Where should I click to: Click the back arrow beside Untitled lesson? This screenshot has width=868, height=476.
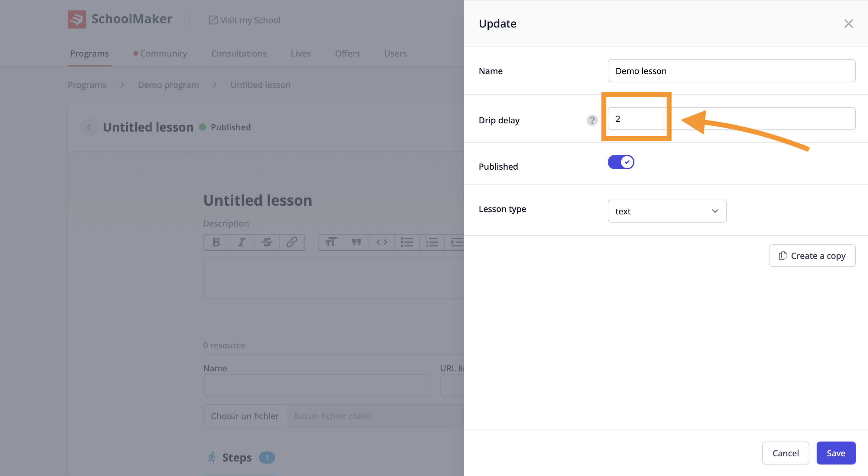click(x=89, y=127)
